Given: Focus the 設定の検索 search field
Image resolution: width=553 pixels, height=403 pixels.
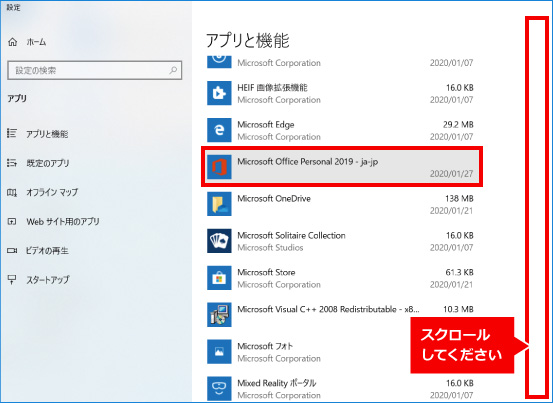Looking at the screenshot, I should (x=95, y=70).
